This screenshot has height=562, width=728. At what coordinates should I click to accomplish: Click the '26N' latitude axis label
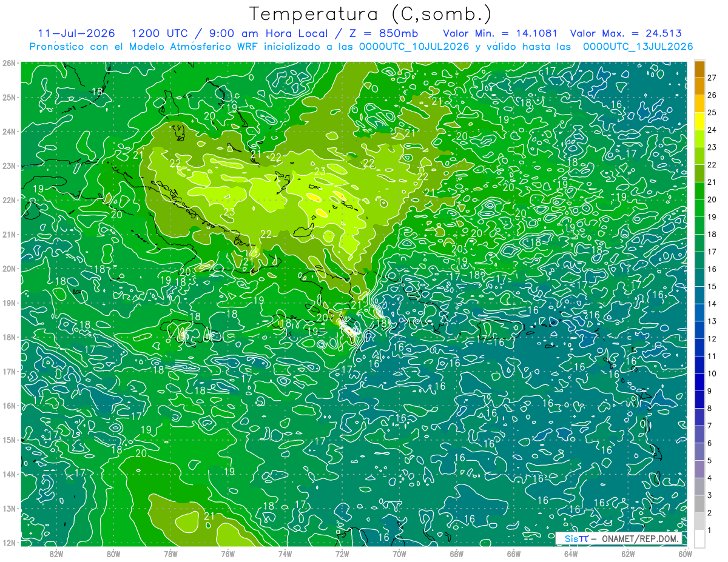coord(9,63)
